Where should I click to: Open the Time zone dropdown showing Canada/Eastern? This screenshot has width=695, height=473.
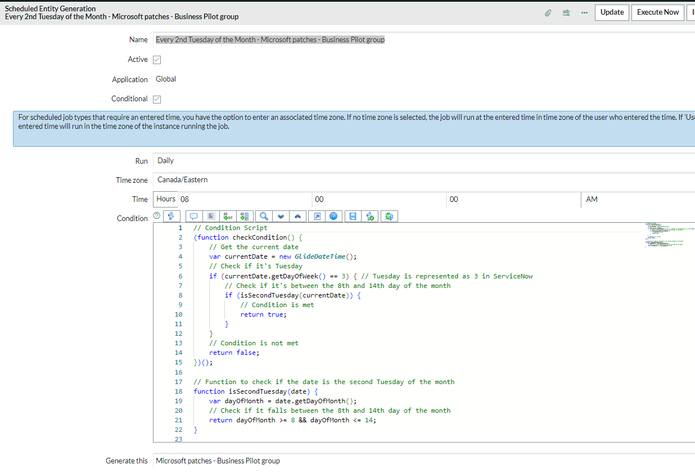coord(424,180)
